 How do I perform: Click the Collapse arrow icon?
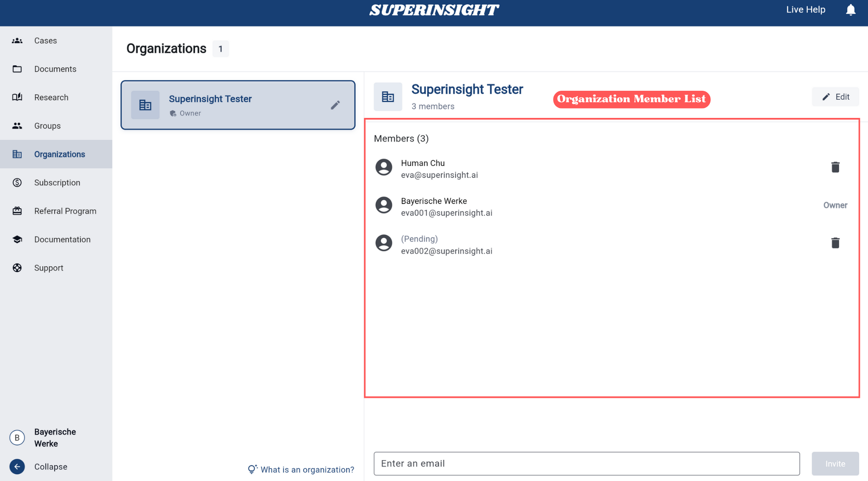pos(17,467)
